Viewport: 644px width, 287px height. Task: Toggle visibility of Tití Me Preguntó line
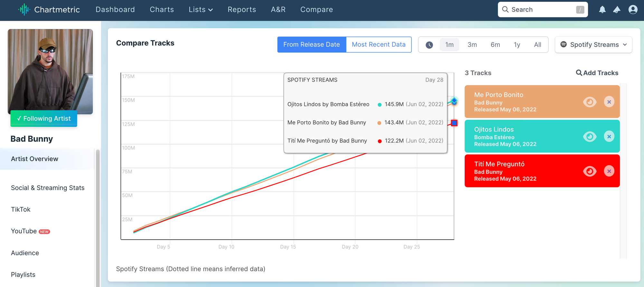coord(590,171)
